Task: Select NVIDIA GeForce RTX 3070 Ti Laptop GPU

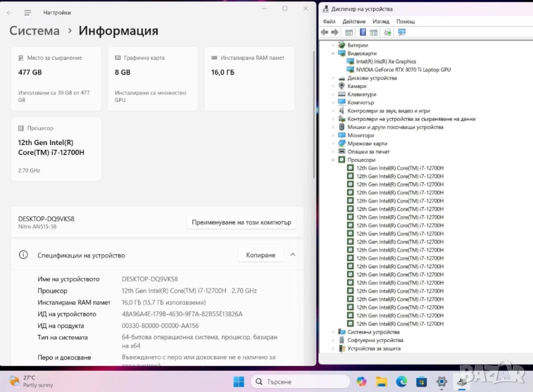Action: (403, 70)
